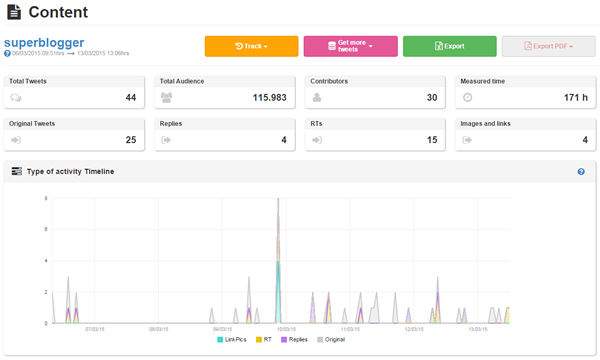Click the Excel icon on Export button
The height and width of the screenshot is (360, 600).
pyautogui.click(x=439, y=46)
